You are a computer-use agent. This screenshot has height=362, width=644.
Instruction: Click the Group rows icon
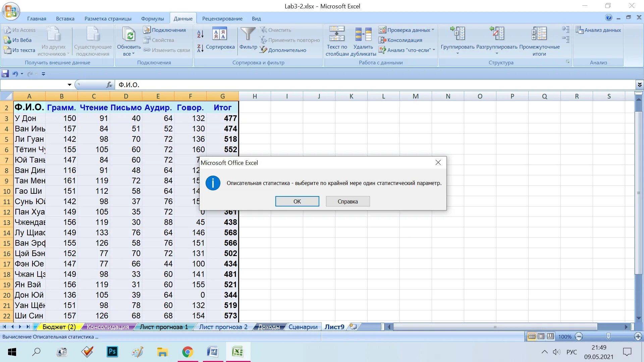[x=458, y=33]
